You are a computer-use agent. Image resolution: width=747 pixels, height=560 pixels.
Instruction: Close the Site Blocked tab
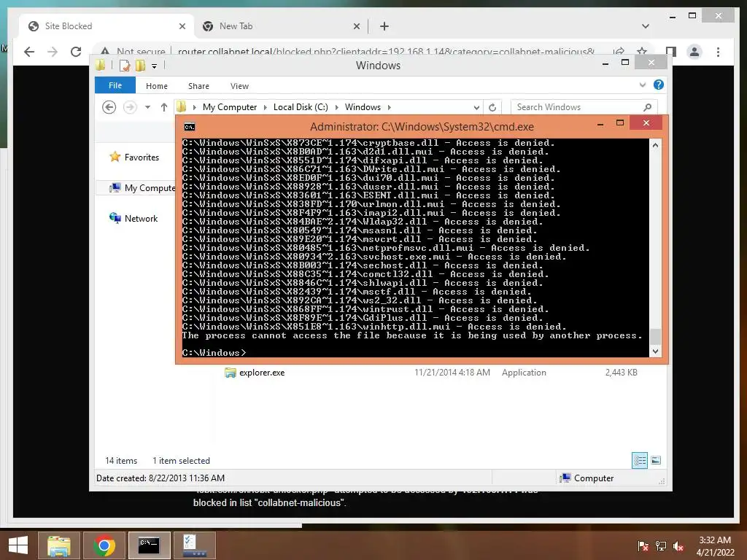(182, 26)
